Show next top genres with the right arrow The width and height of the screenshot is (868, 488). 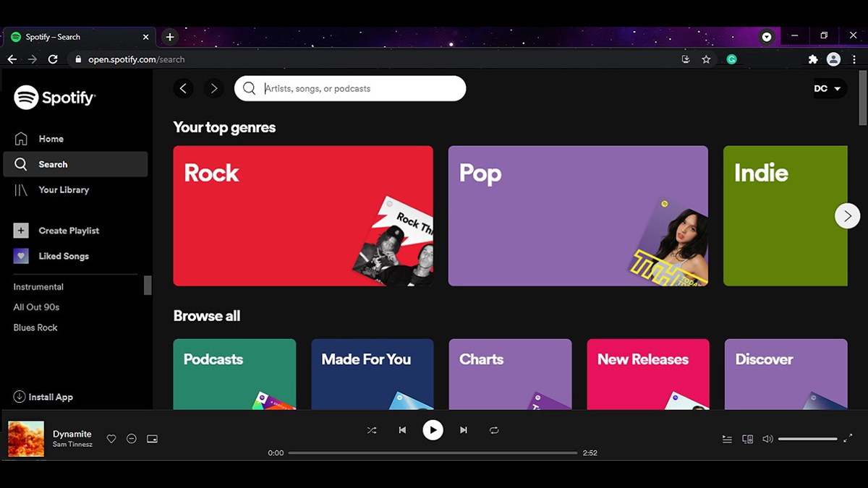tap(847, 215)
